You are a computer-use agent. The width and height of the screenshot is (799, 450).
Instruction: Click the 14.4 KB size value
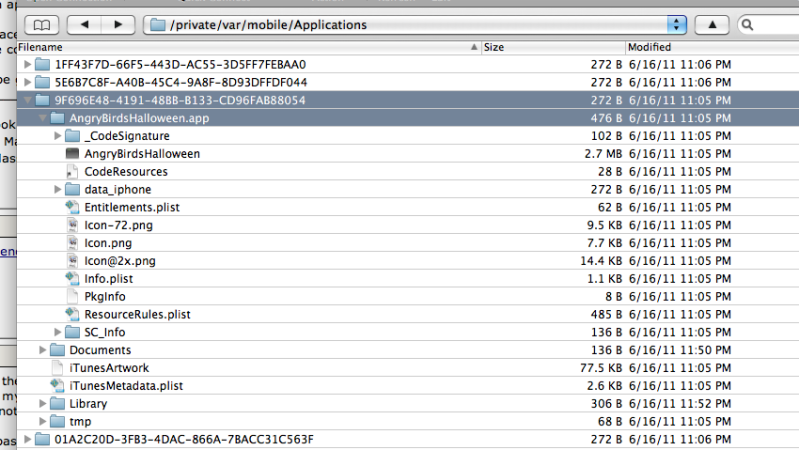click(601, 260)
